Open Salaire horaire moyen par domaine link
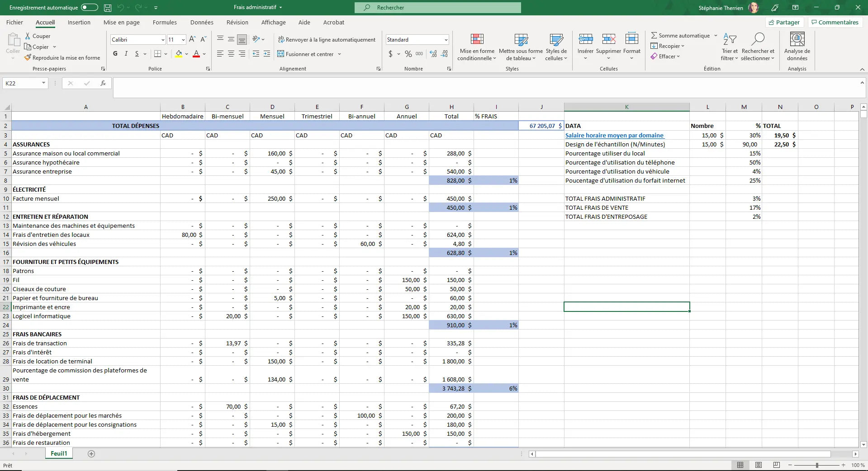The width and height of the screenshot is (868, 471). click(x=614, y=135)
